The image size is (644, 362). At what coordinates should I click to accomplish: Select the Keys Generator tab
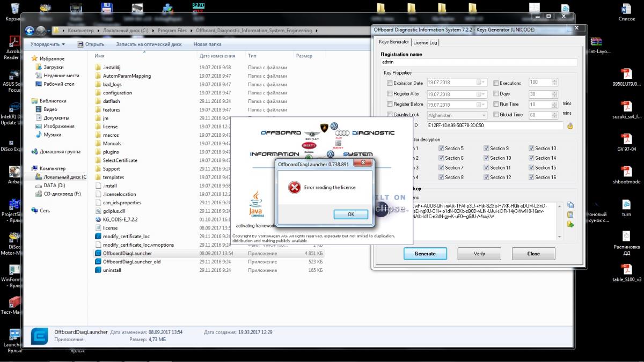point(393,42)
